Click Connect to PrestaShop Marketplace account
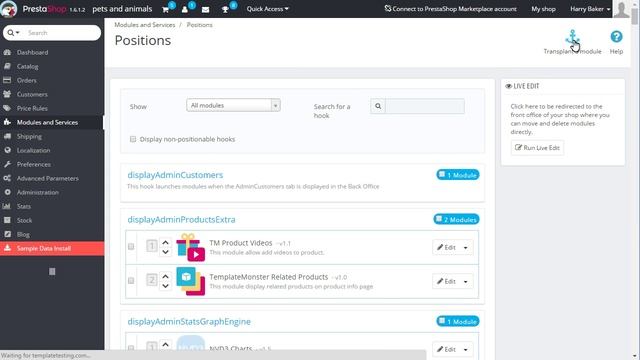 click(450, 9)
